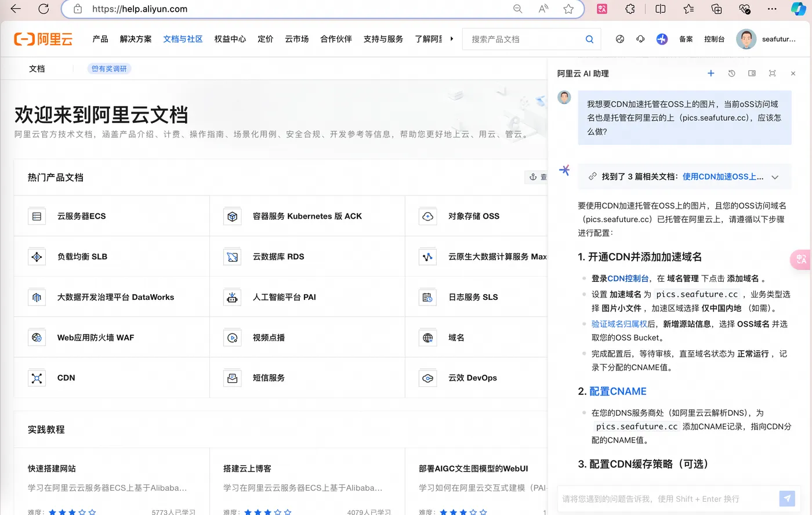Open the 搭建云上博客 tutorial card
Image resolution: width=812 pixels, height=515 pixels.
(x=307, y=481)
